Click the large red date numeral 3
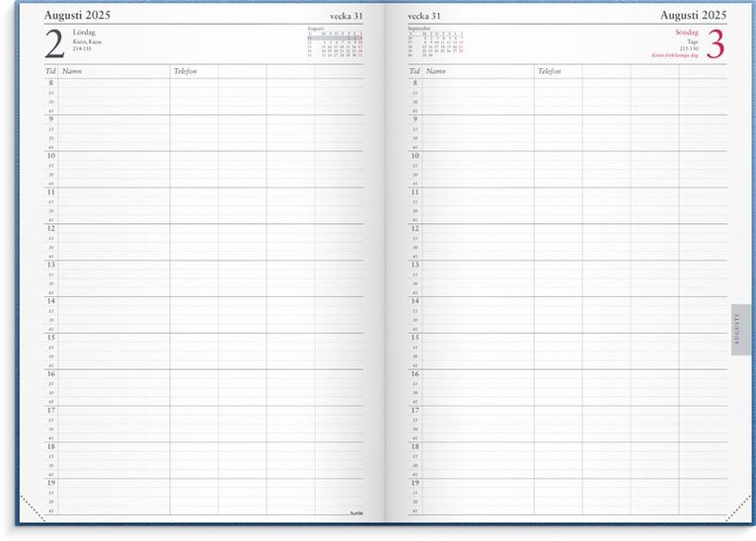This screenshot has height=541, width=756. (716, 44)
